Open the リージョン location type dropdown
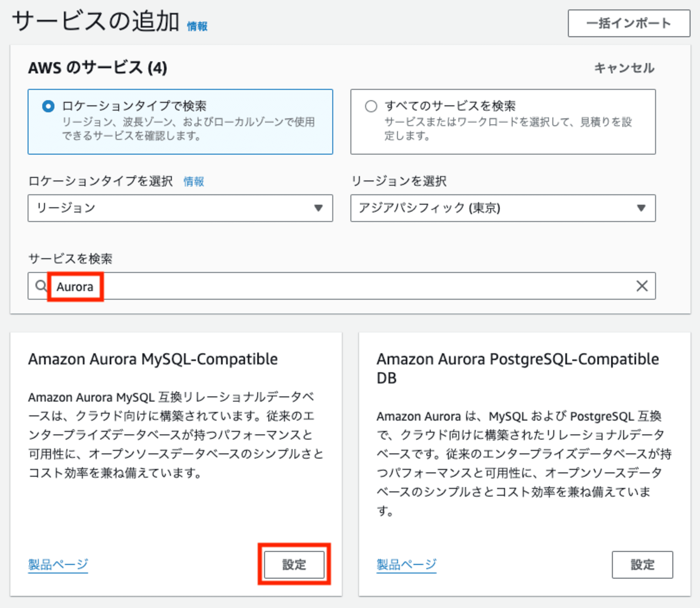The height and width of the screenshot is (608, 700). (x=180, y=208)
